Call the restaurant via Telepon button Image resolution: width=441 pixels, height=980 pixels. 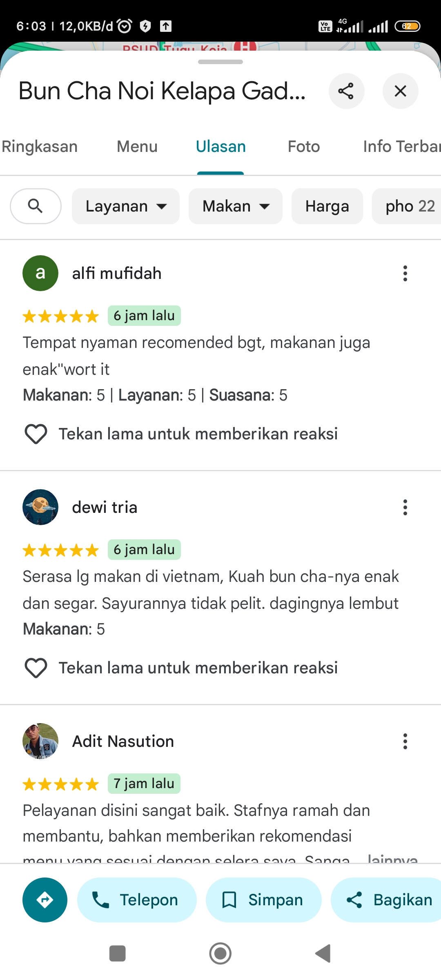137,900
